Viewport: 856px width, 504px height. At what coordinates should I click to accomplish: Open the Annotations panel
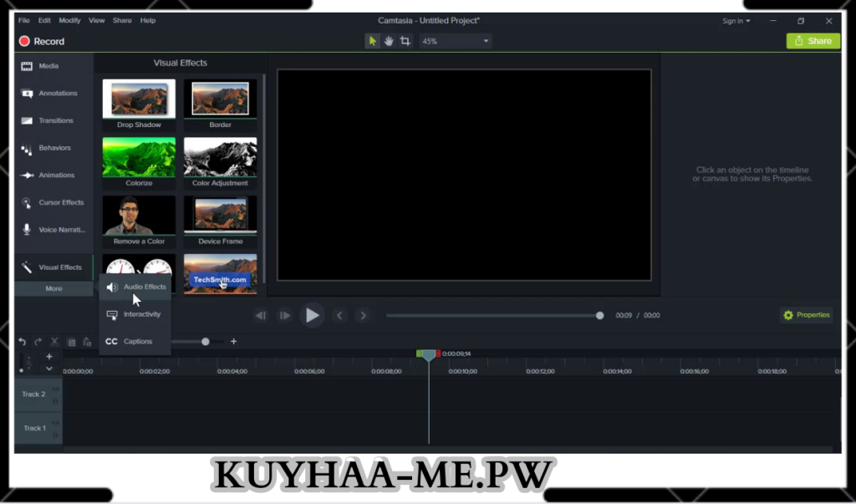click(53, 94)
